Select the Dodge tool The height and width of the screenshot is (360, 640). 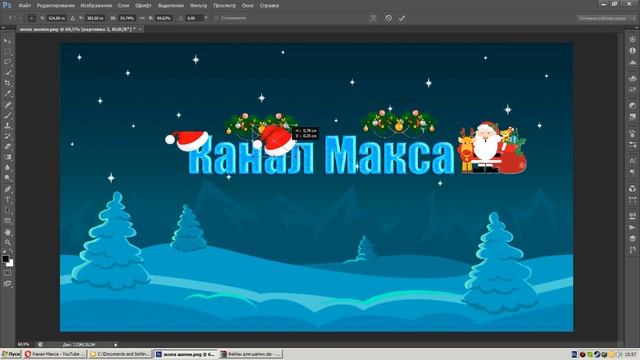pos(7,178)
